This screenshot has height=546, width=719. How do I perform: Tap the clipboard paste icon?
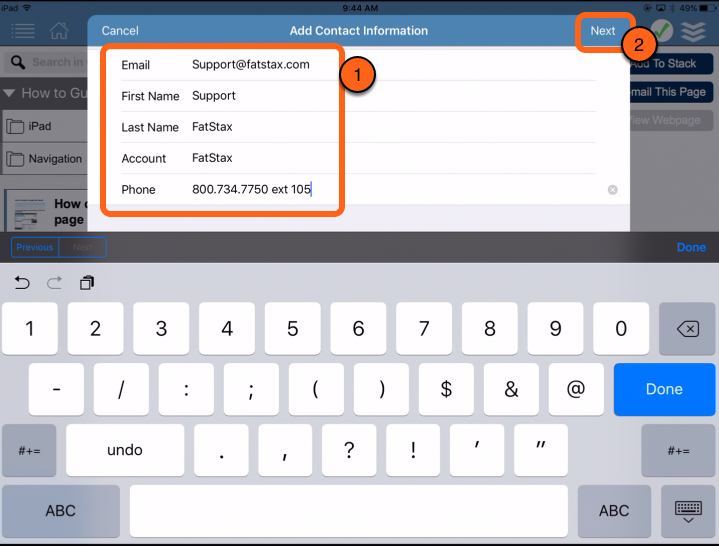[x=87, y=283]
